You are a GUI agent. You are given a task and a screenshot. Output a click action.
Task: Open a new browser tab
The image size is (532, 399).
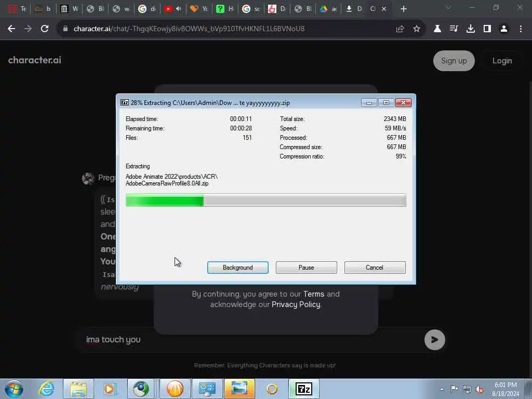tap(403, 9)
